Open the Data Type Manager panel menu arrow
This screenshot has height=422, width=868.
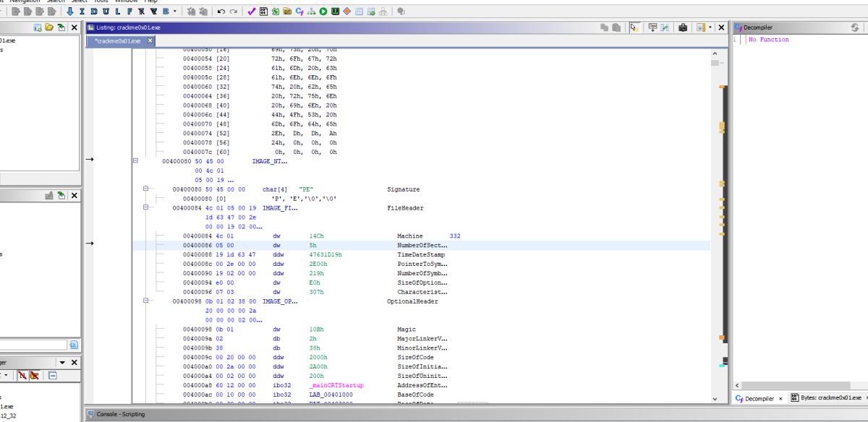[x=62, y=362]
